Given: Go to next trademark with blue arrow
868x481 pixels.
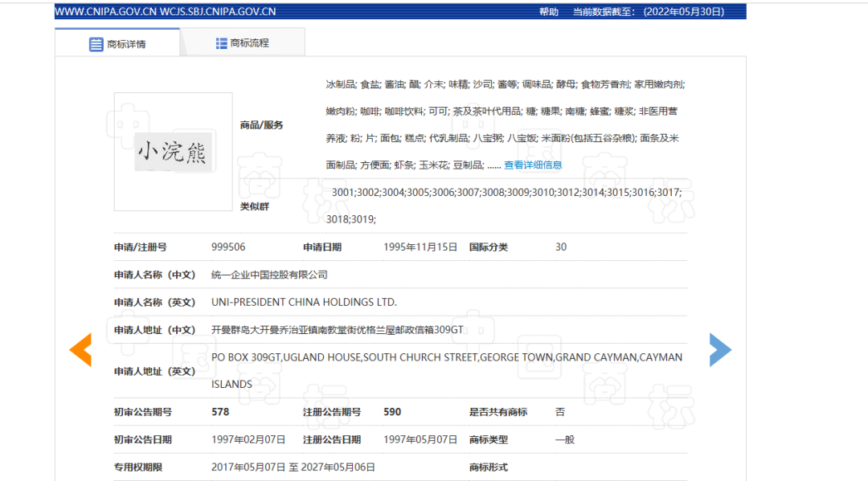Looking at the screenshot, I should point(720,349).
